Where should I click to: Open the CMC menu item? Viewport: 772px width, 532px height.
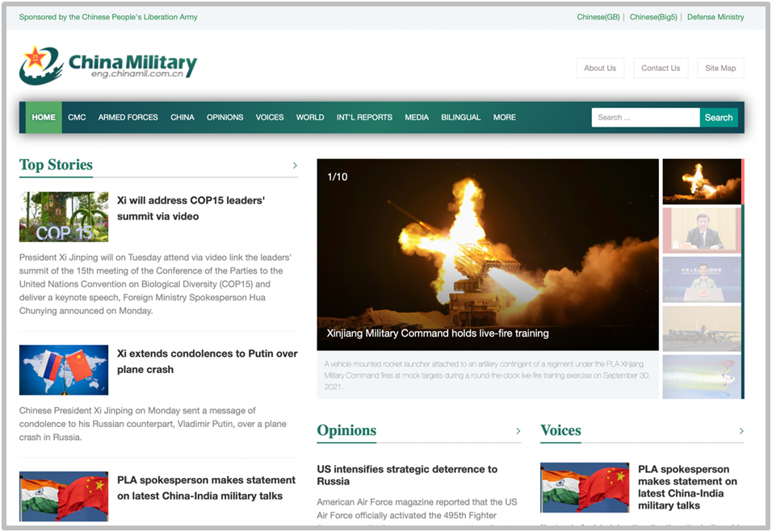click(77, 118)
